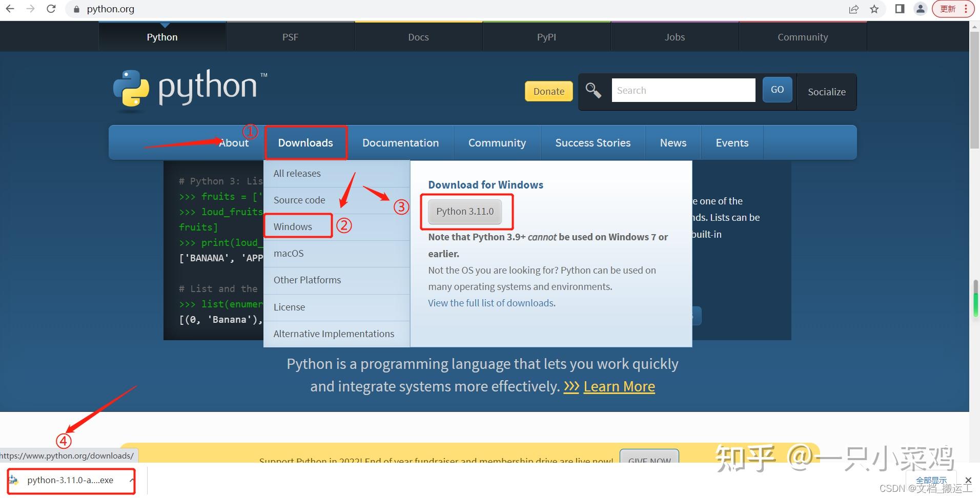
Task: Open View the full list of downloads link
Action: point(491,303)
